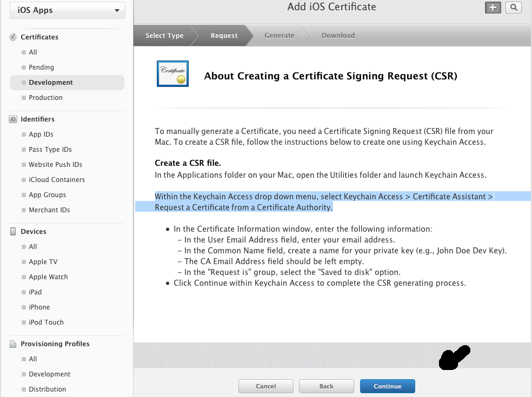Click the Certificates section badge icon
This screenshot has width=532, height=397.
pos(13,37)
